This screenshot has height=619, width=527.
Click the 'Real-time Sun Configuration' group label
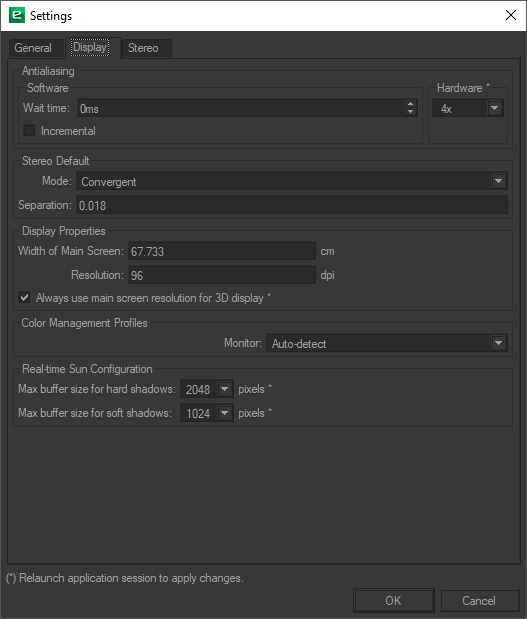pyautogui.click(x=87, y=369)
